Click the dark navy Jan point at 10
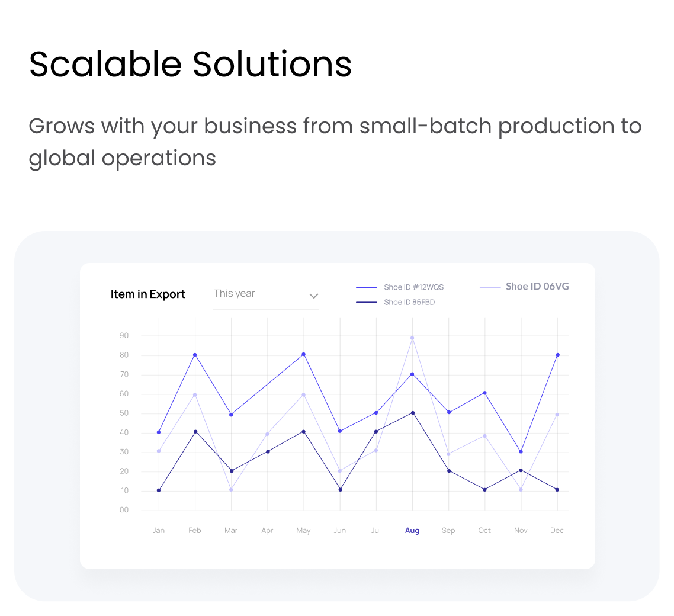Viewport: 674px width, 616px height. 159,490
